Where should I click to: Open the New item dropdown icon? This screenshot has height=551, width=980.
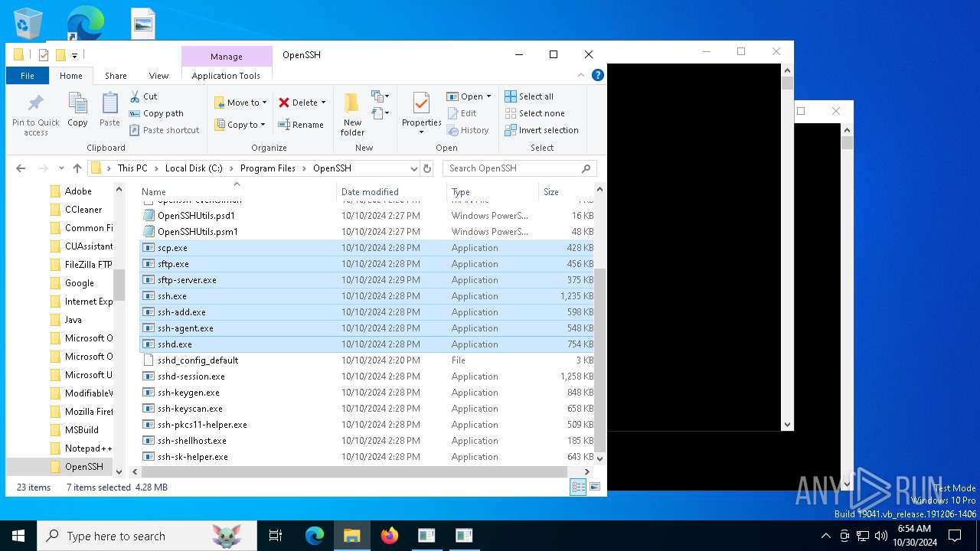381,96
